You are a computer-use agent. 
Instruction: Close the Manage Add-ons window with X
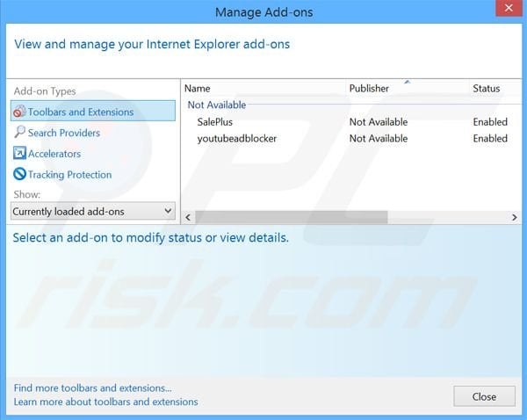click(509, 7)
